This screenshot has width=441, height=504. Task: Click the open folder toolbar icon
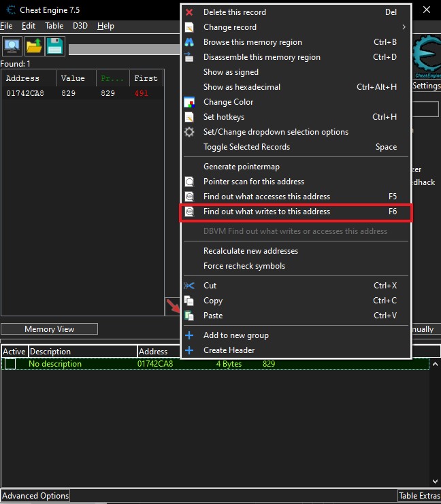point(34,46)
